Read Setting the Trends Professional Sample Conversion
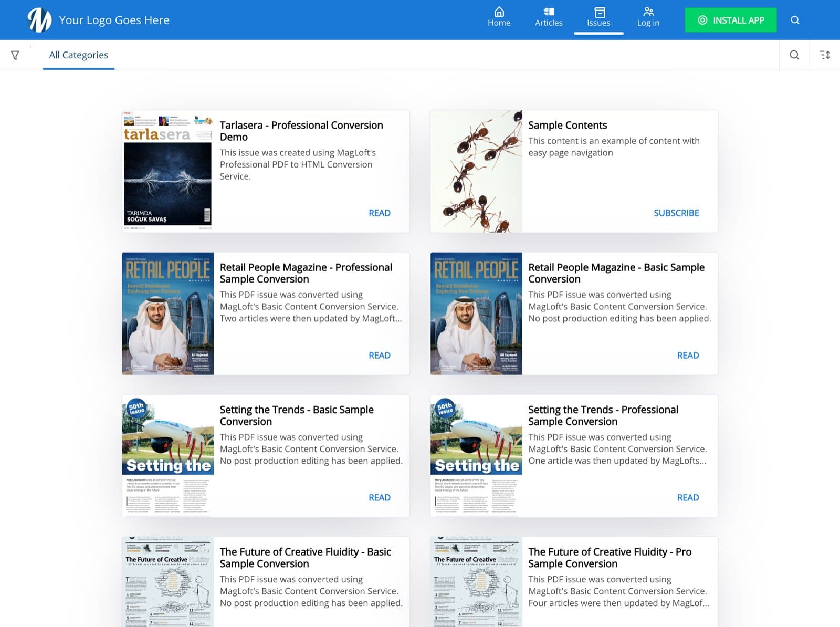 688,498
